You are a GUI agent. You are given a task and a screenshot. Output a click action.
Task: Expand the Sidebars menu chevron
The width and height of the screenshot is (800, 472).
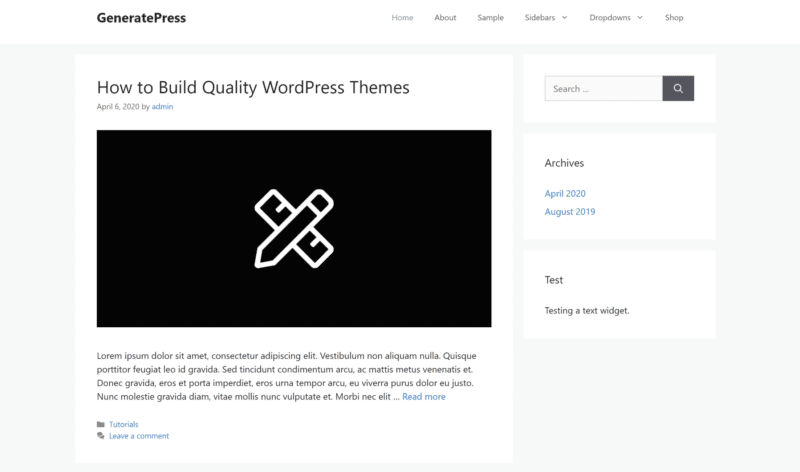[564, 18]
